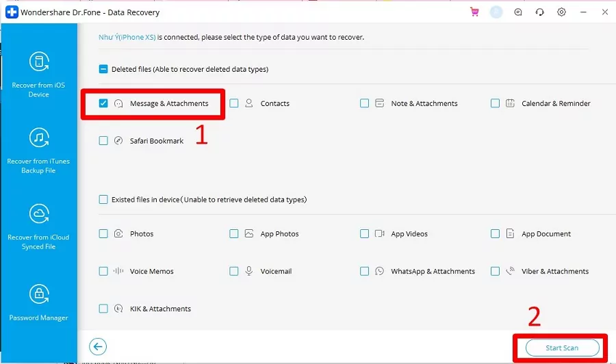The image size is (616, 364).
Task: Click the Safari Bookmark compass icon
Action: point(118,140)
